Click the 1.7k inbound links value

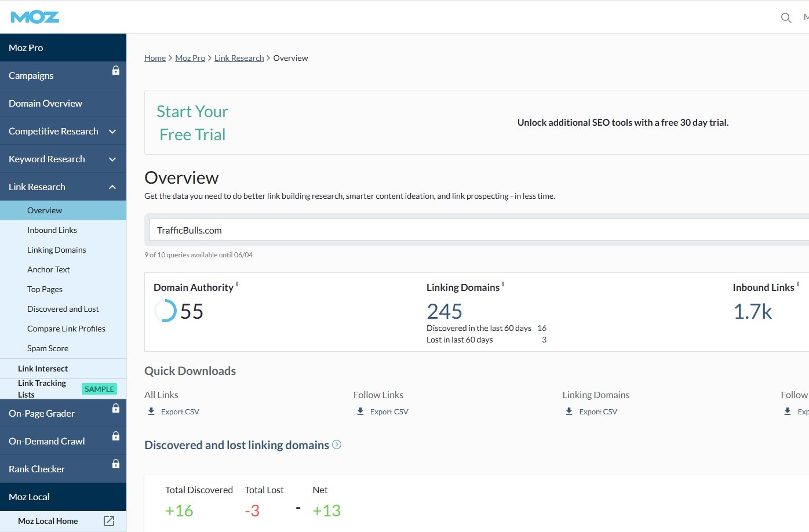752,312
